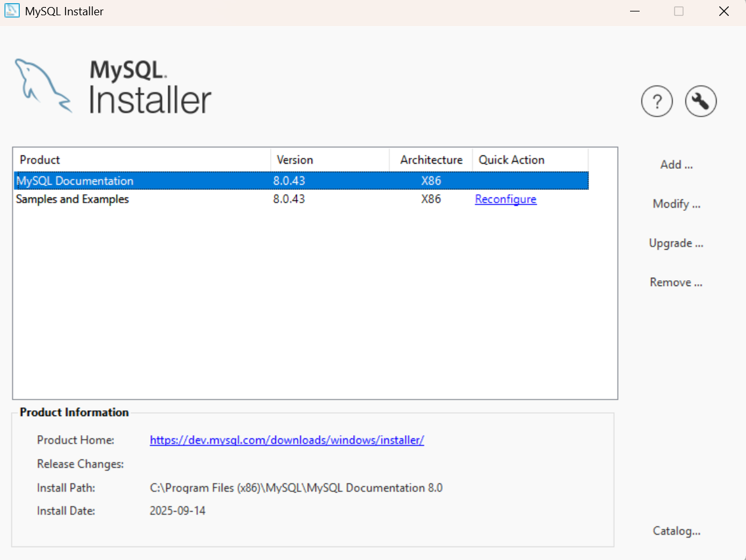Click the Product column header
The height and width of the screenshot is (560, 746).
coord(142,160)
